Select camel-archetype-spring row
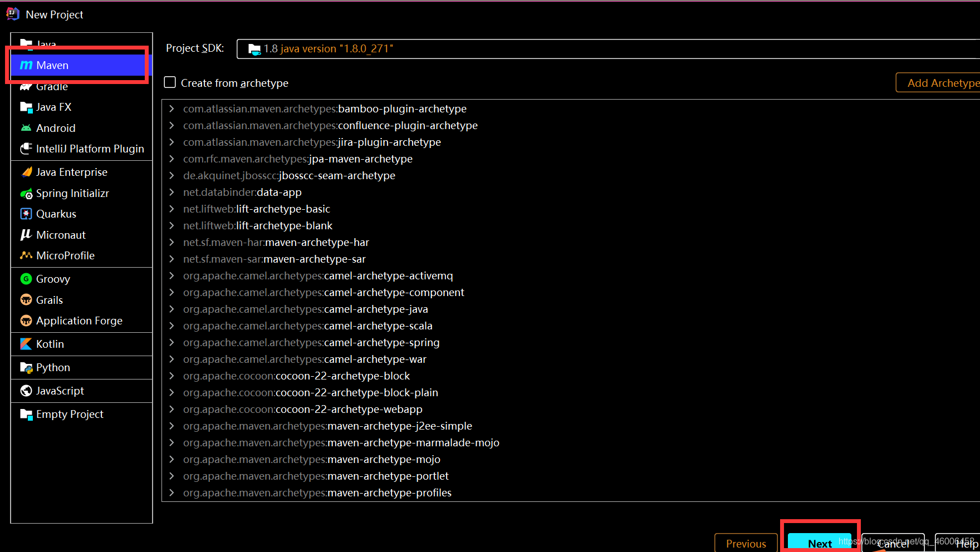Viewport: 980px width, 552px height. [x=571, y=342]
